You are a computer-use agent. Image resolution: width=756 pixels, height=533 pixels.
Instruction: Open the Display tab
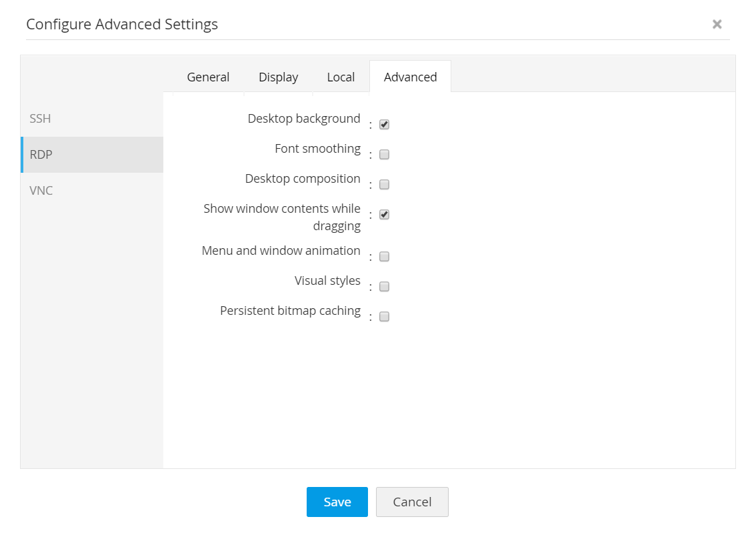tap(278, 77)
